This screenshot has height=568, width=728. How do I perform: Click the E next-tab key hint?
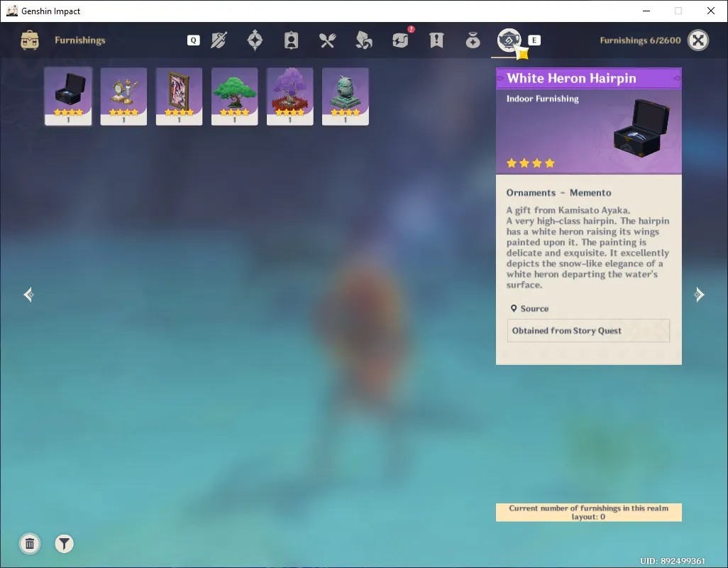point(534,40)
